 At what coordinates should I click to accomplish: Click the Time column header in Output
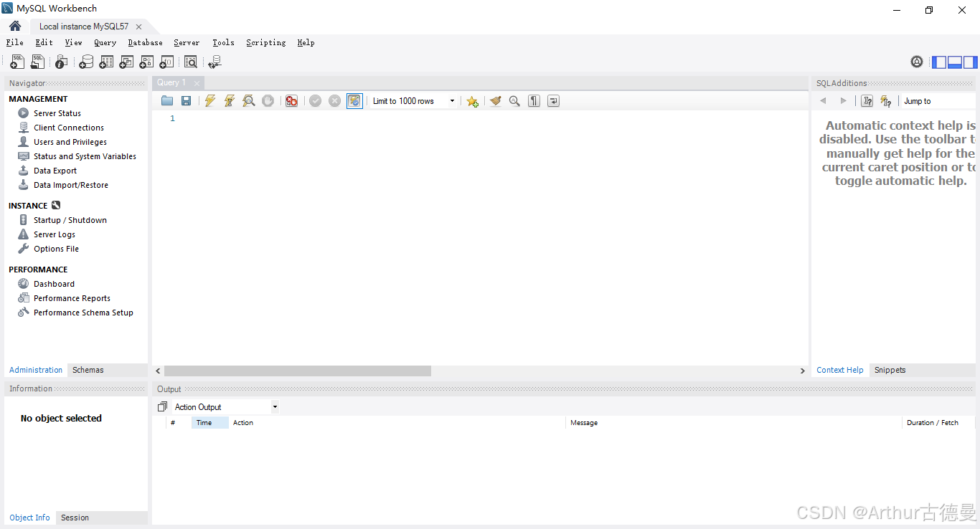[x=209, y=423]
